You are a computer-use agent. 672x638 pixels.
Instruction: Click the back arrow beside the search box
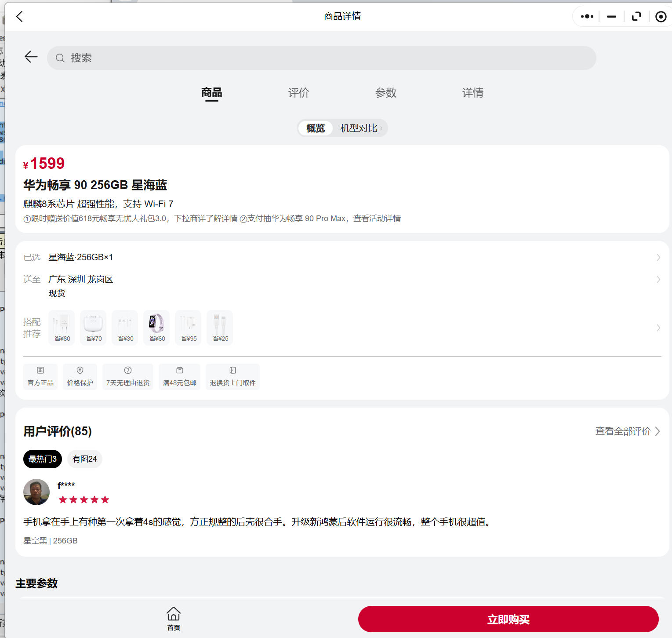pyautogui.click(x=31, y=57)
